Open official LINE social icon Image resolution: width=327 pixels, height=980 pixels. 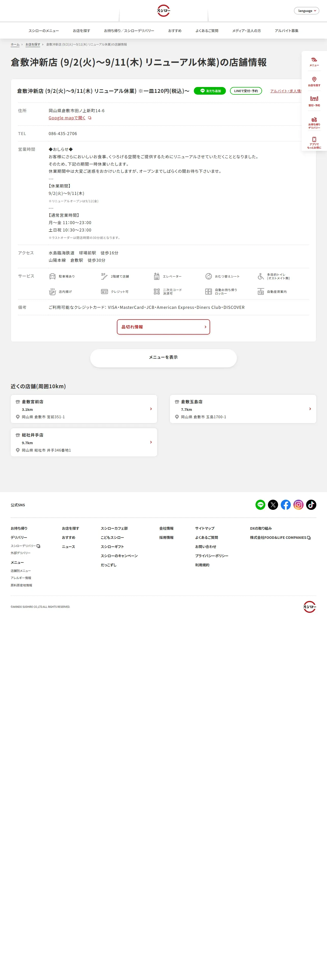pyautogui.click(x=260, y=505)
